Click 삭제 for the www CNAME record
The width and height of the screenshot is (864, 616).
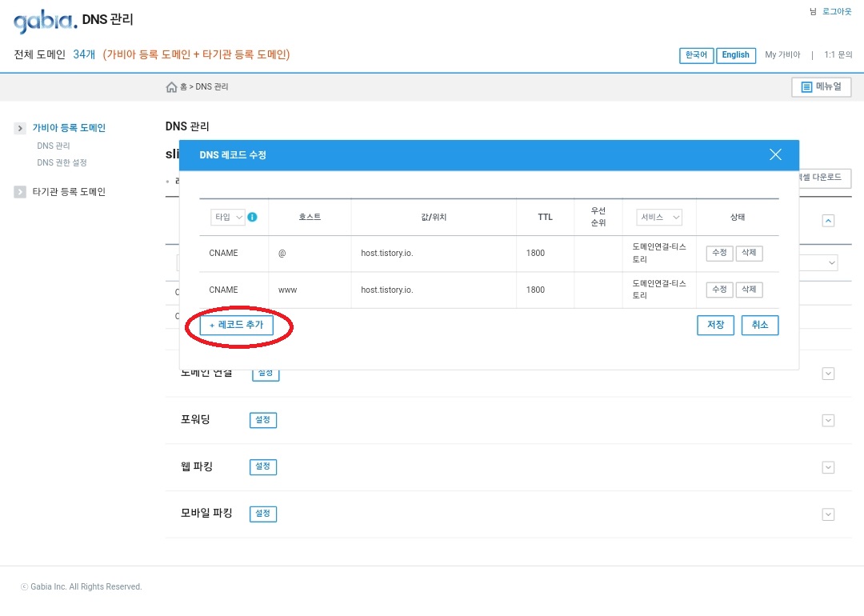749,290
